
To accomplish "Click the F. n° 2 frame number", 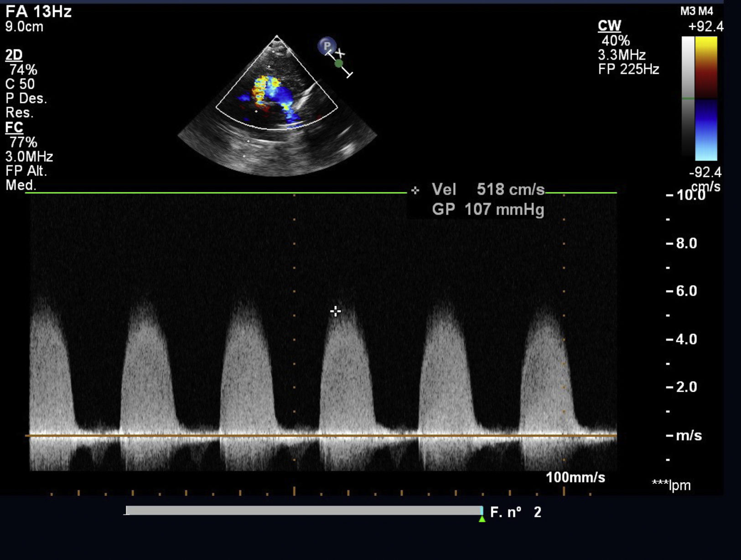I will point(515,512).
